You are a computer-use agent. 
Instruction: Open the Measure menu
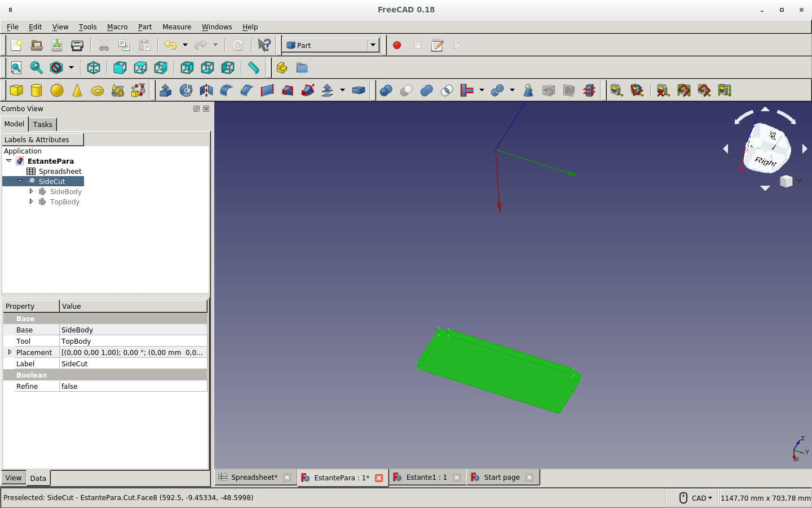[177, 27]
